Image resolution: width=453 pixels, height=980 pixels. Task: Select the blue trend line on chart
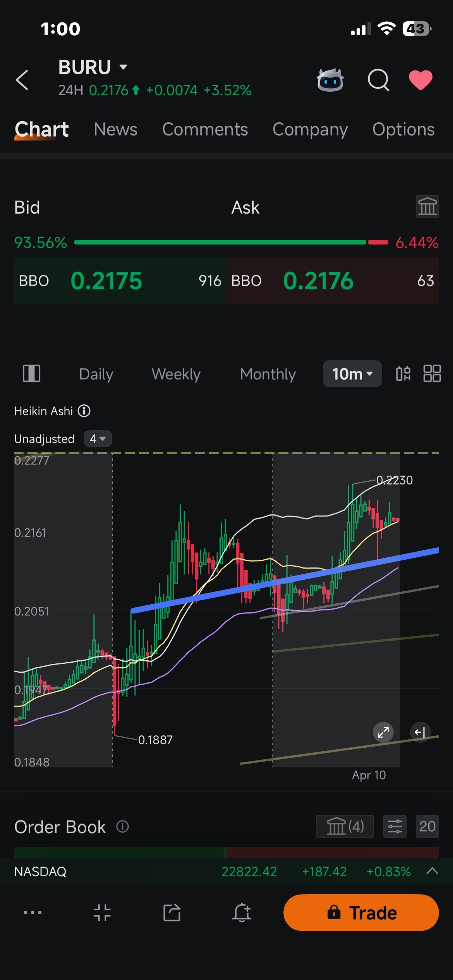(285, 580)
